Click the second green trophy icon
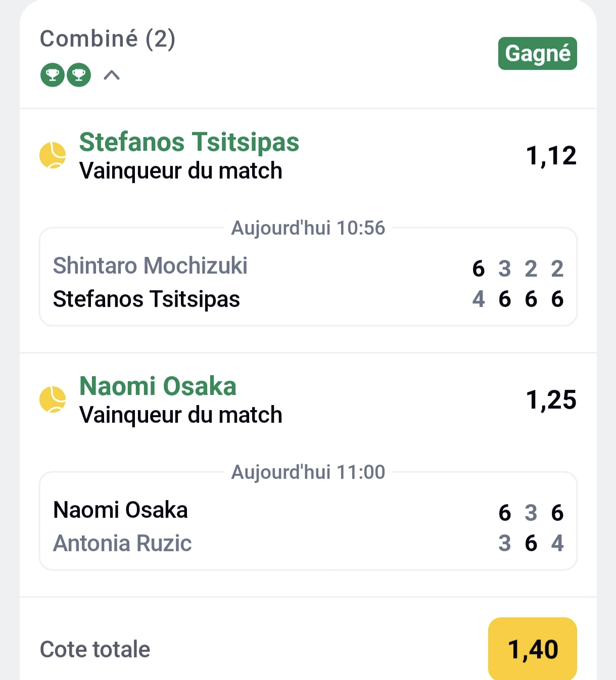This screenshot has width=616, height=680. [79, 75]
